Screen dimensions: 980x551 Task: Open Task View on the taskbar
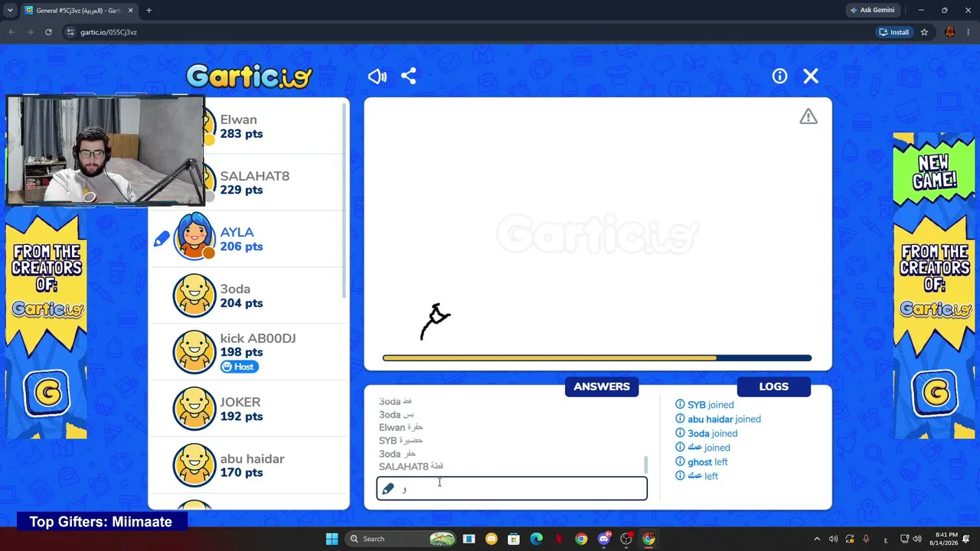pos(469,539)
